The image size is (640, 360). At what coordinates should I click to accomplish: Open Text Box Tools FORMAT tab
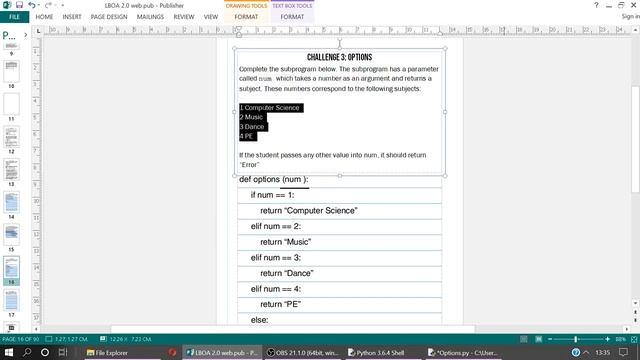[x=292, y=17]
